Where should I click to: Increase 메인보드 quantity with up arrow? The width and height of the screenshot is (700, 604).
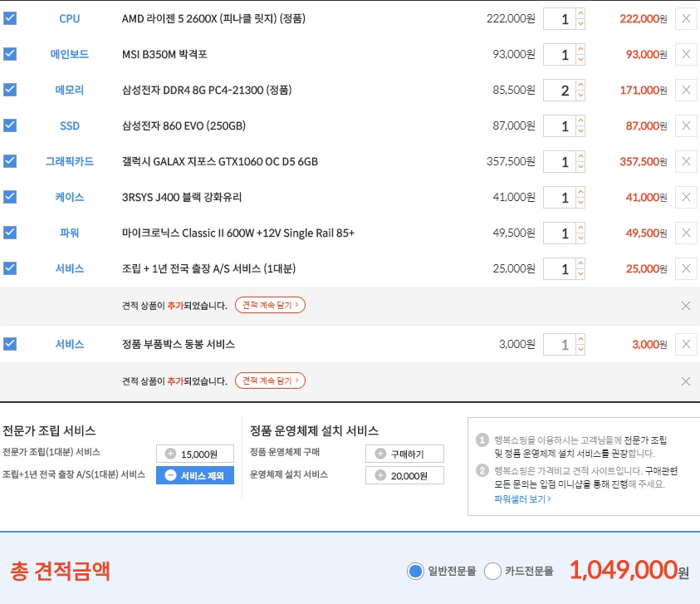580,49
